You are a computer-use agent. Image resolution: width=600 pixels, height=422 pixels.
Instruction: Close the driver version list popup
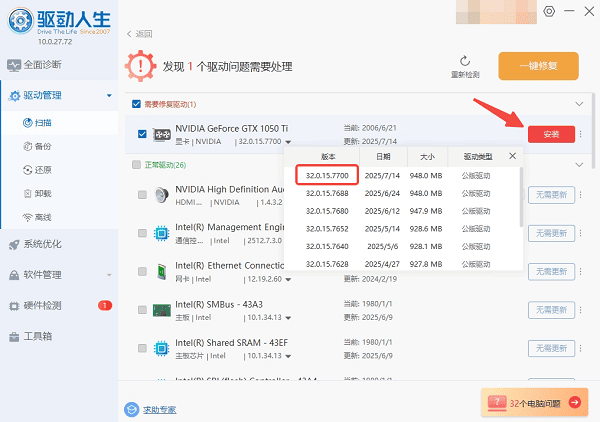point(513,156)
